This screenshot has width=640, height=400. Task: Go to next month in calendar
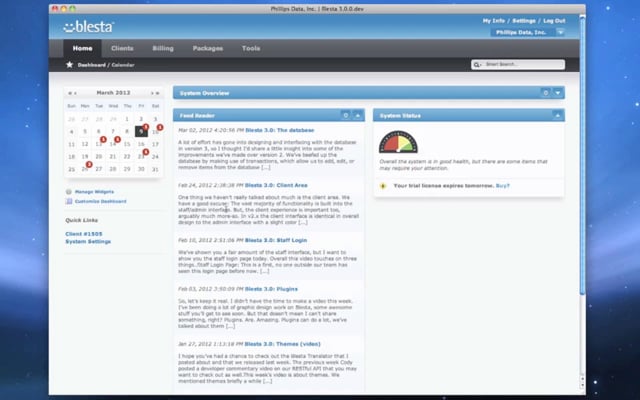point(152,93)
